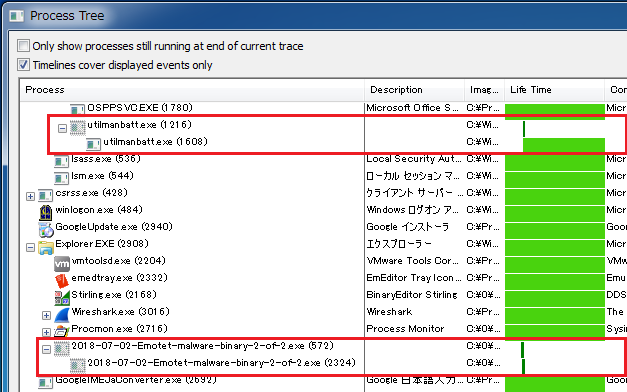Click Emotet binary (572) lifetime marker
Screen dimensions: 627x392
point(522,350)
